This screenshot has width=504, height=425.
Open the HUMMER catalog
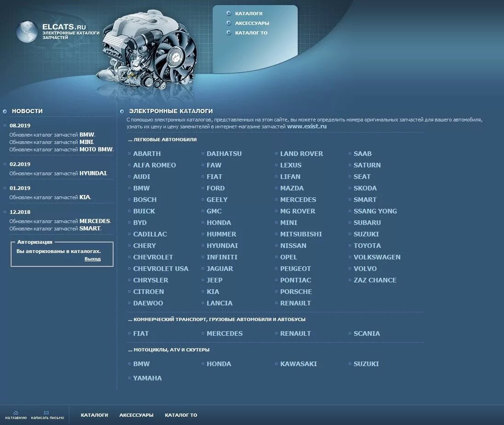(x=221, y=234)
